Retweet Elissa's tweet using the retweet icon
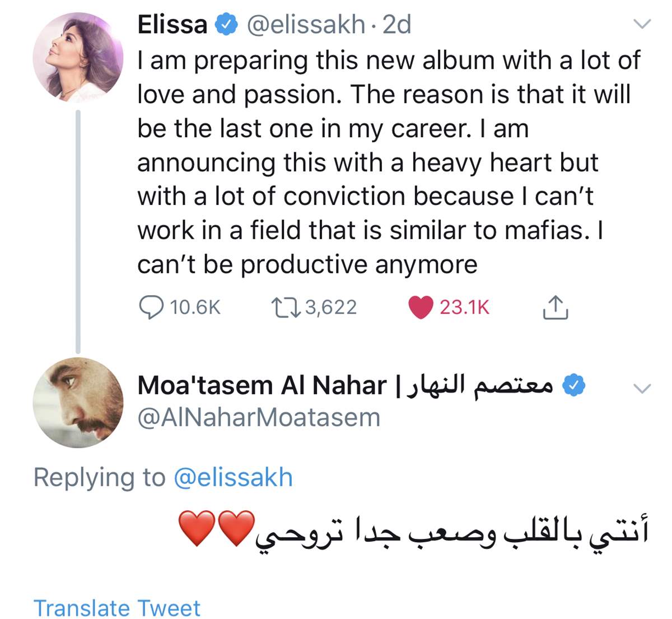This screenshot has width=672, height=619. coord(286,308)
